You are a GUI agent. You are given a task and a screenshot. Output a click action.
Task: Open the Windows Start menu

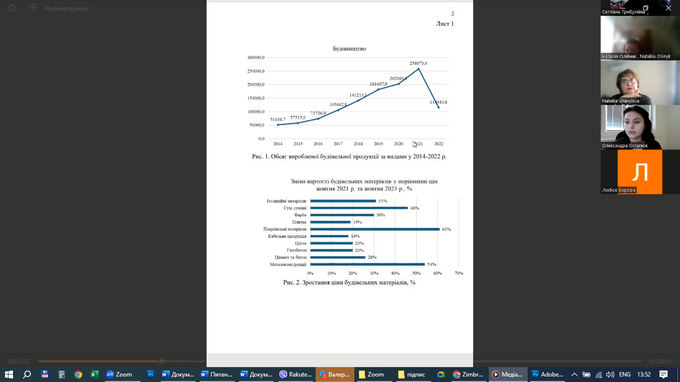click(9, 374)
